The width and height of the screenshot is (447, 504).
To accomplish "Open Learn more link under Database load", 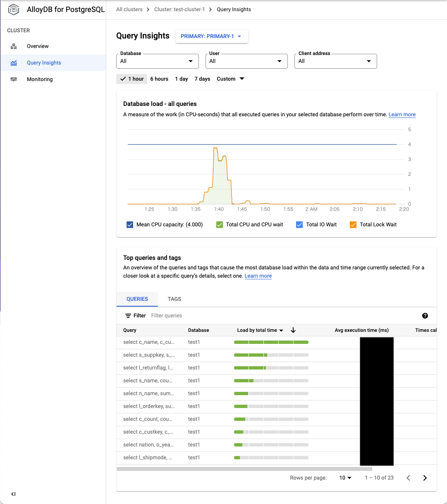I will click(402, 115).
